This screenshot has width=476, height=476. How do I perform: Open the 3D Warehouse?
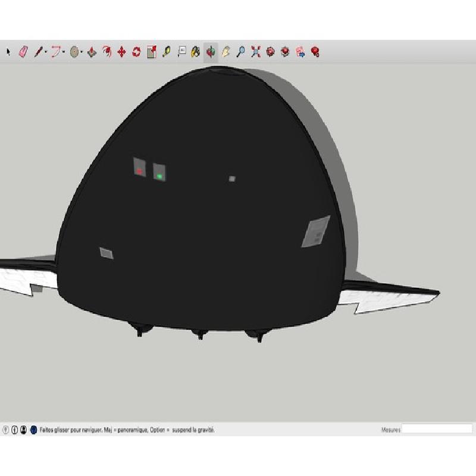coord(271,52)
